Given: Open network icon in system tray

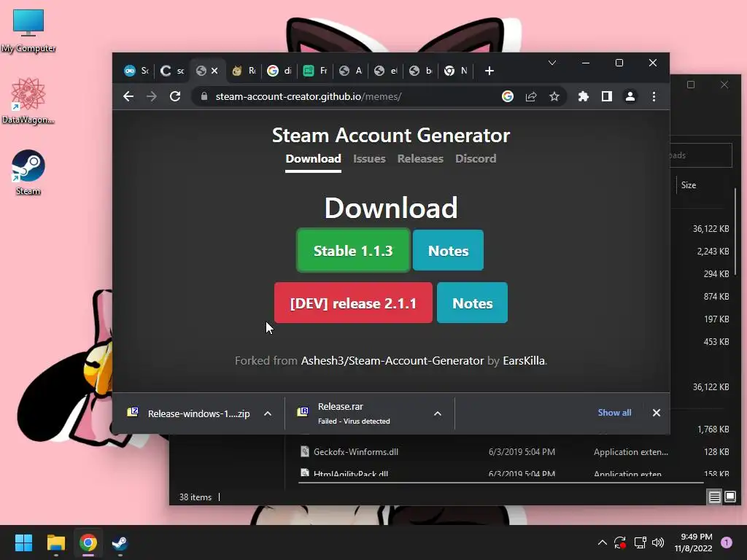Looking at the screenshot, I should (x=640, y=542).
